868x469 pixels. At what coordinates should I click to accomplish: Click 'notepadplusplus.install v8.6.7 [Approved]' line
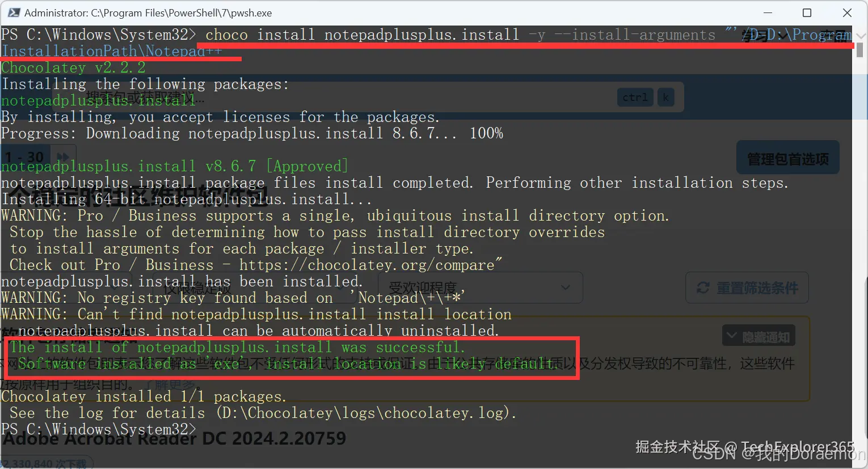pos(175,166)
